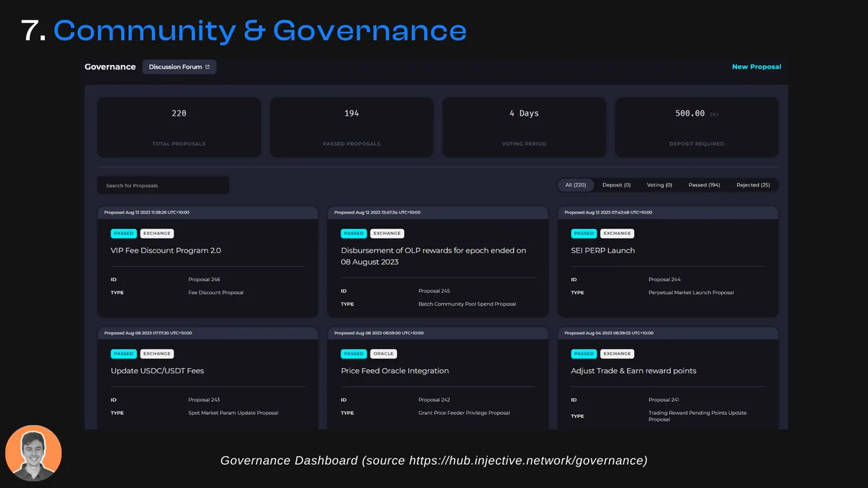Click the presenter avatar photo
The width and height of the screenshot is (868, 488).
33,453
